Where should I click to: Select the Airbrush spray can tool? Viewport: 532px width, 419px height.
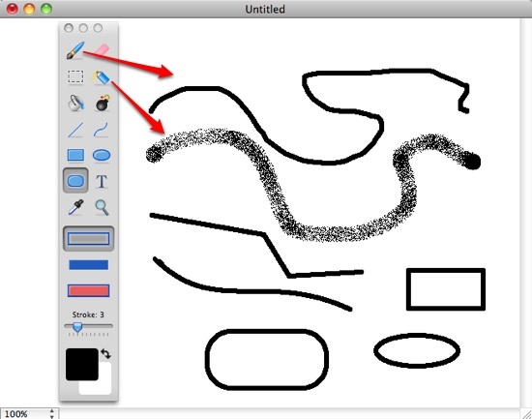pos(102,77)
